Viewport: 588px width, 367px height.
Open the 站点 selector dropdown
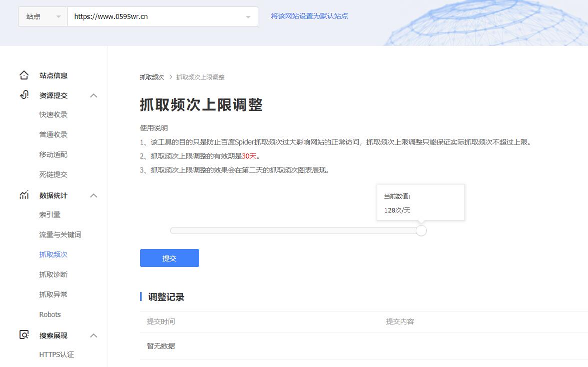pyautogui.click(x=42, y=16)
